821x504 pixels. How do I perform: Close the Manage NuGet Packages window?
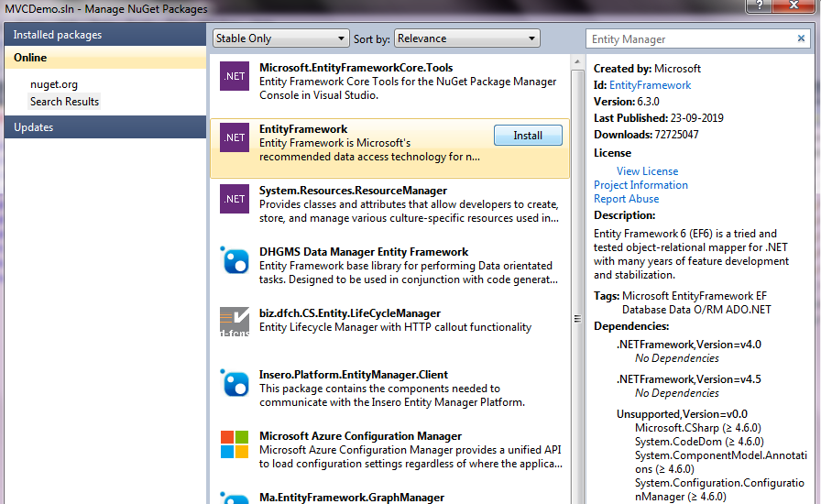[x=794, y=5]
